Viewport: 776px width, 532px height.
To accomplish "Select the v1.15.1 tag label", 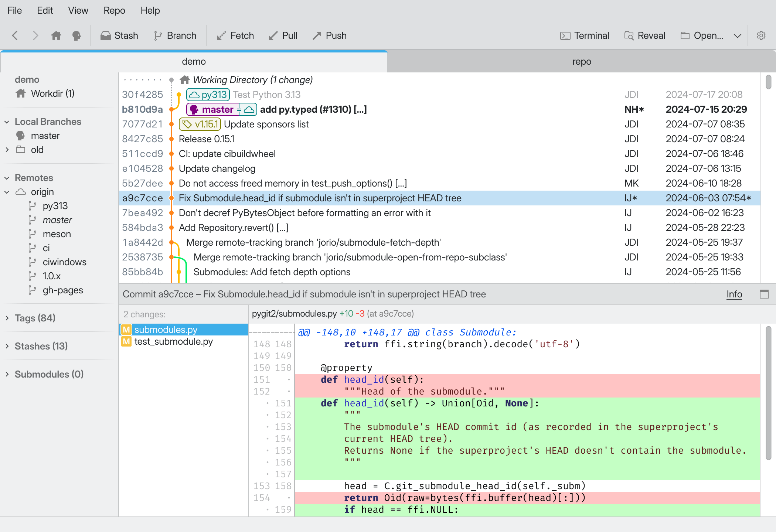I will click(x=200, y=124).
